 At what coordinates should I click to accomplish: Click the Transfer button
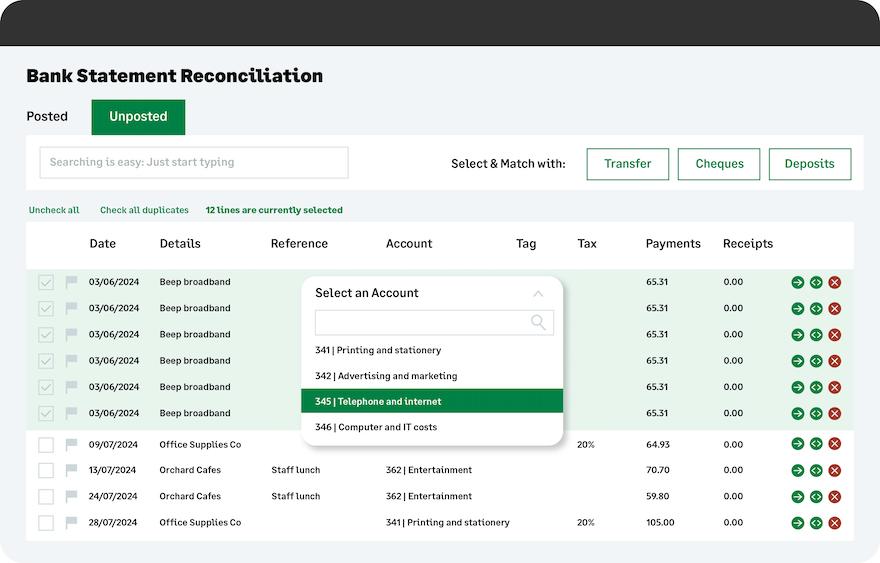click(x=627, y=164)
